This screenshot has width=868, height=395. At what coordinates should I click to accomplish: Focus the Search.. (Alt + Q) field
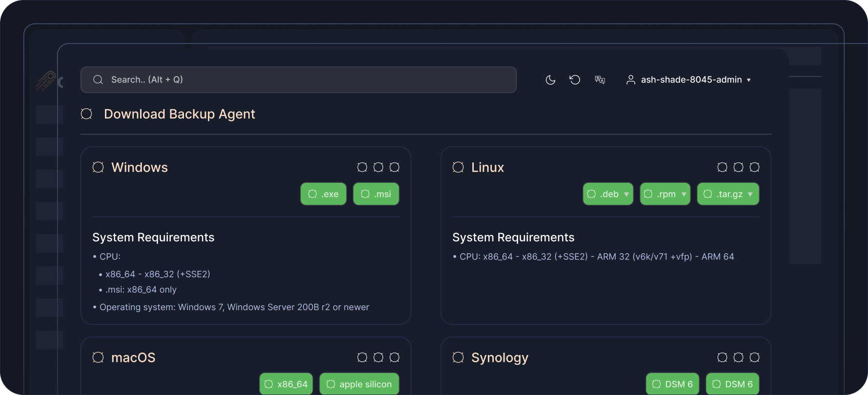click(298, 79)
